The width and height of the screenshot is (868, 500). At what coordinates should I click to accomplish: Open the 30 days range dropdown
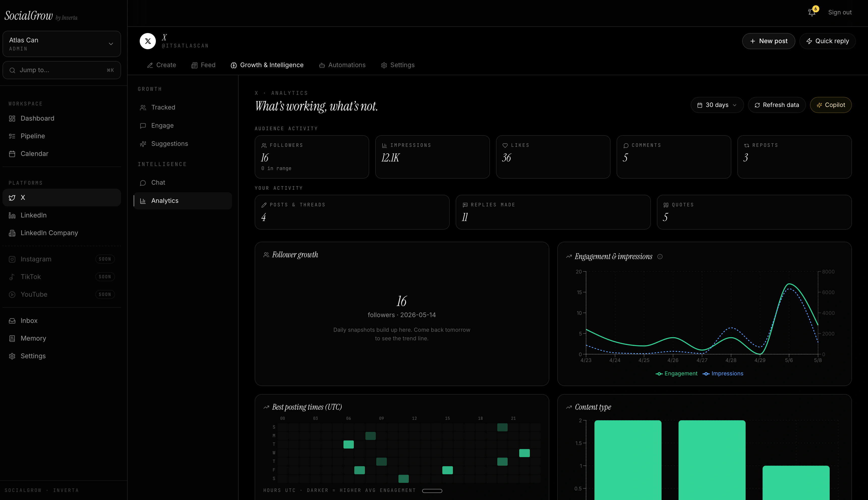717,105
